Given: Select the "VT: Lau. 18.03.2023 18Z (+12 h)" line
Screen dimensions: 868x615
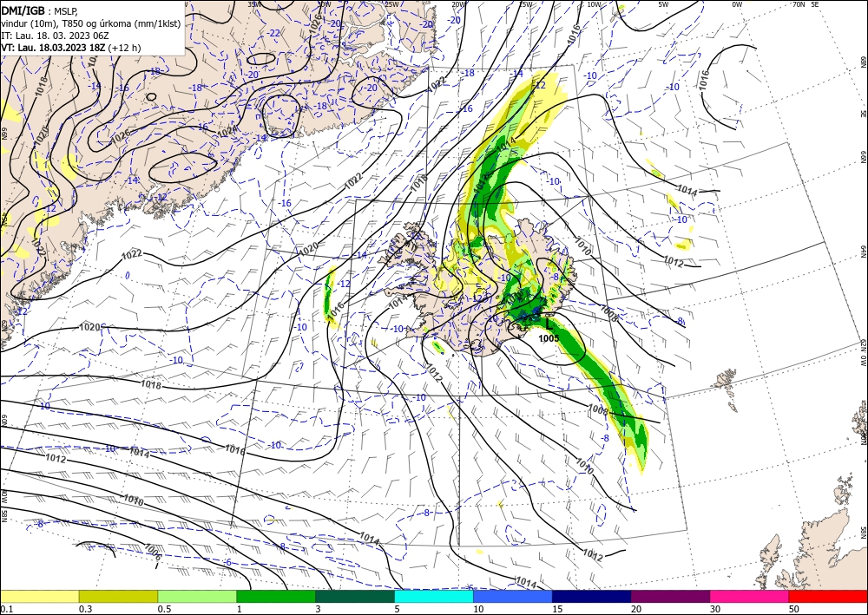Looking at the screenshot, I should click(71, 48).
